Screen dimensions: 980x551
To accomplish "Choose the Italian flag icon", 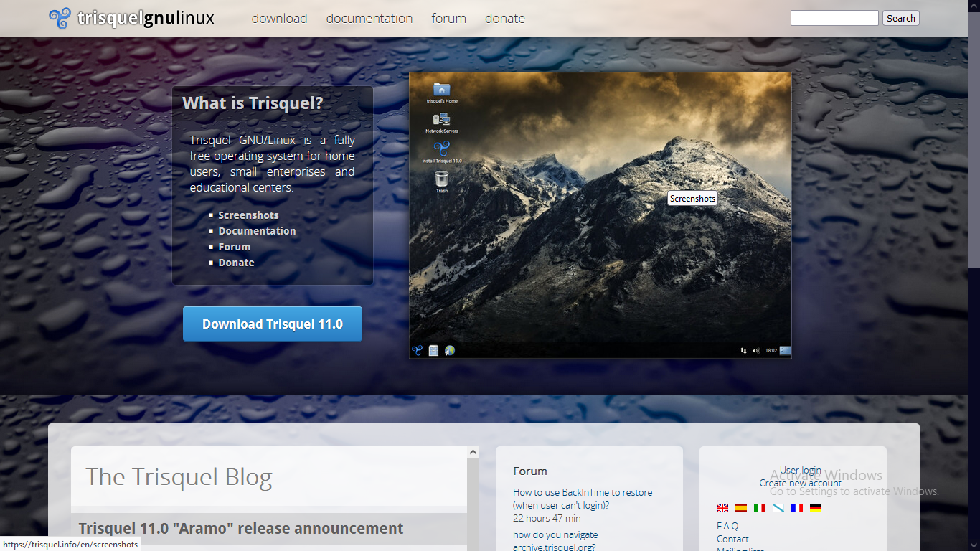I will coord(760,508).
